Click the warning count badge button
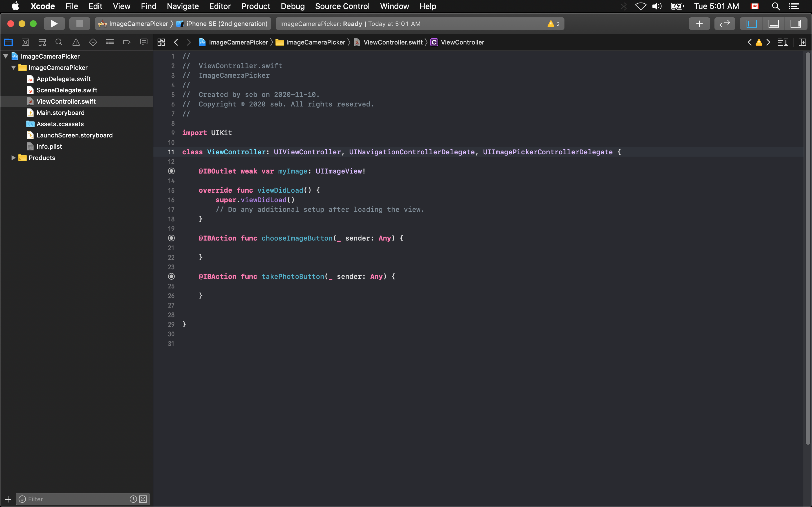The height and width of the screenshot is (507, 812). pos(554,23)
